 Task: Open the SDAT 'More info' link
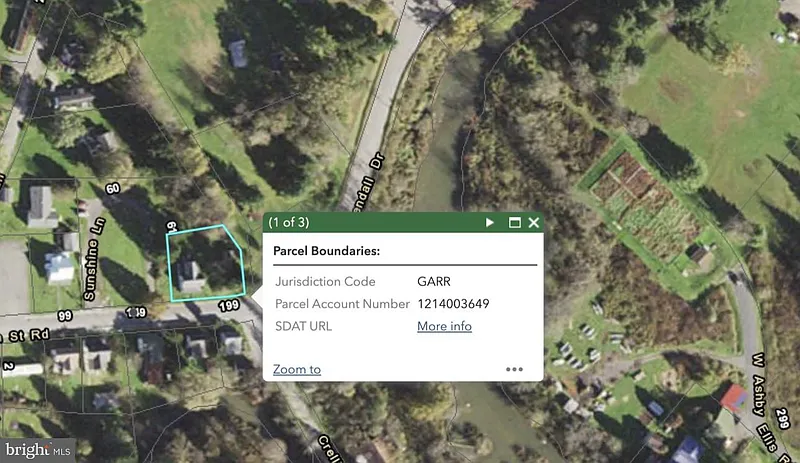point(444,326)
